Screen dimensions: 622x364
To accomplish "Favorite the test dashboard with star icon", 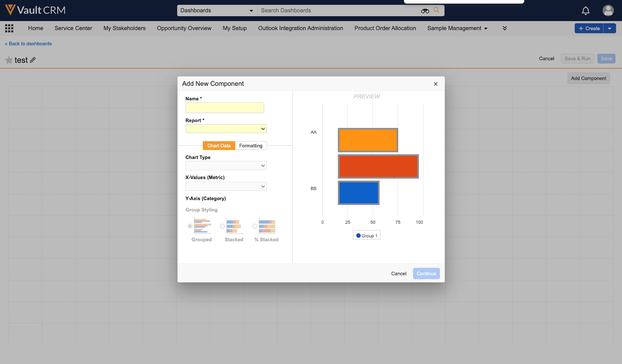I will pos(9,60).
